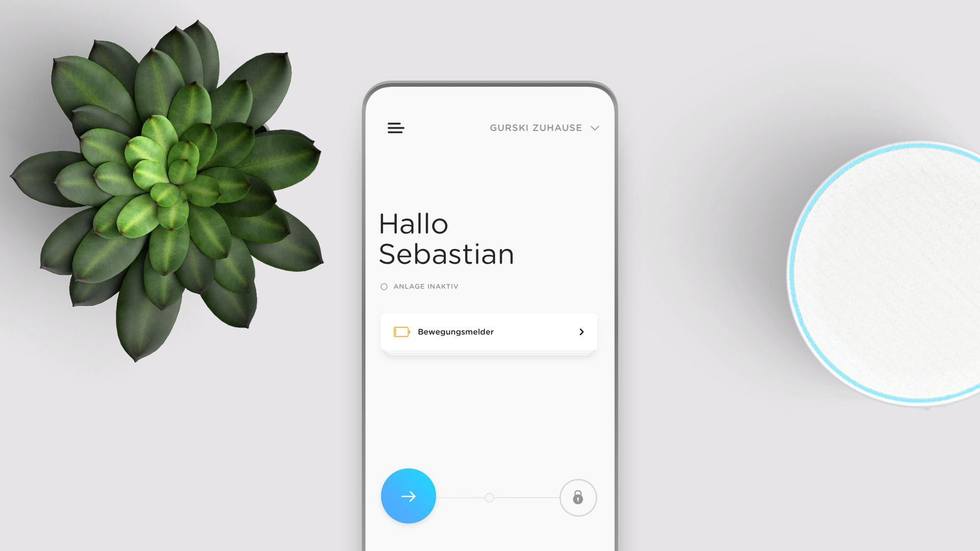Screen dimensions: 980x551
Task: Tap the lock icon on bottom right
Action: tap(577, 497)
